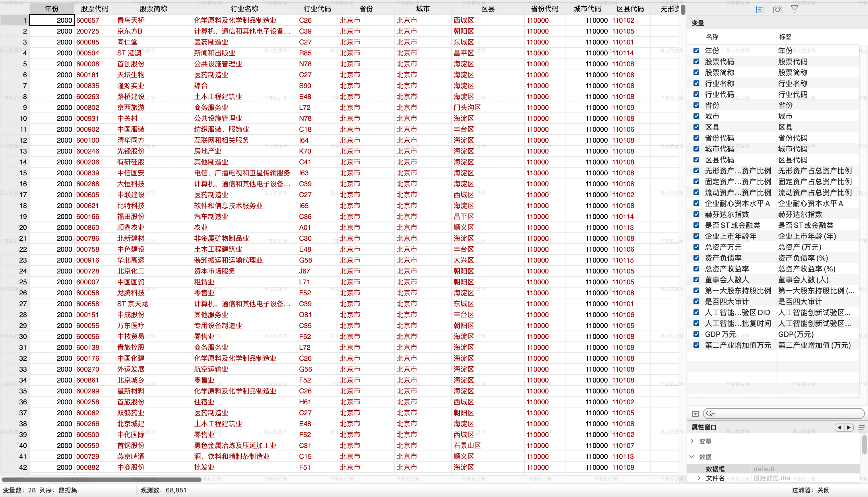Select row number 42 header
Viewport: 868px width, 497px height.
[15, 467]
